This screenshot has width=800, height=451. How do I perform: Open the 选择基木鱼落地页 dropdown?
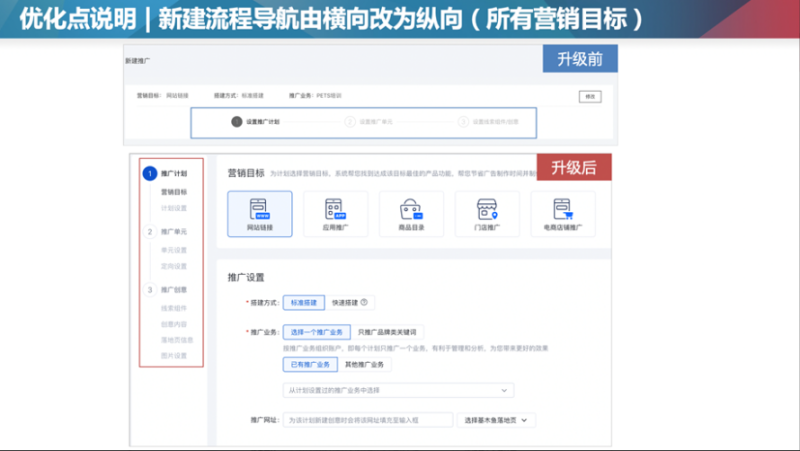tap(496, 420)
